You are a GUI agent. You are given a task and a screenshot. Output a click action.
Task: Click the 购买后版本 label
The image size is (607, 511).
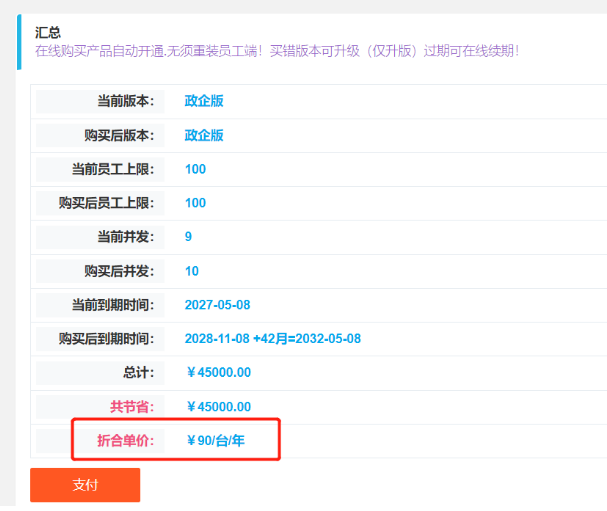119,135
